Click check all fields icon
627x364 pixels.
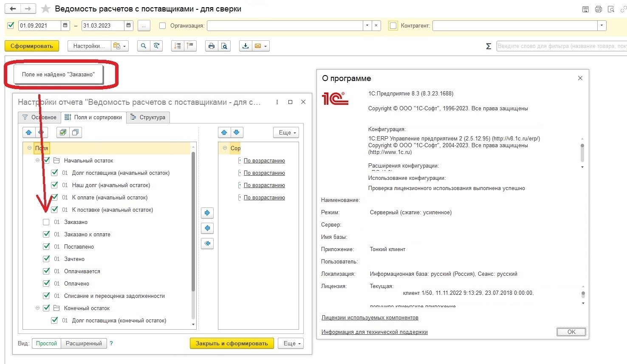[x=63, y=132]
